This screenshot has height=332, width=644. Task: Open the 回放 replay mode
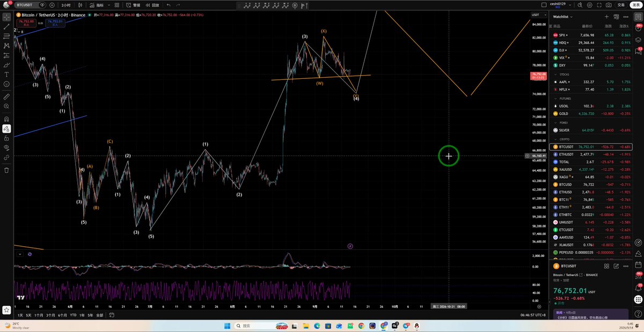152,5
